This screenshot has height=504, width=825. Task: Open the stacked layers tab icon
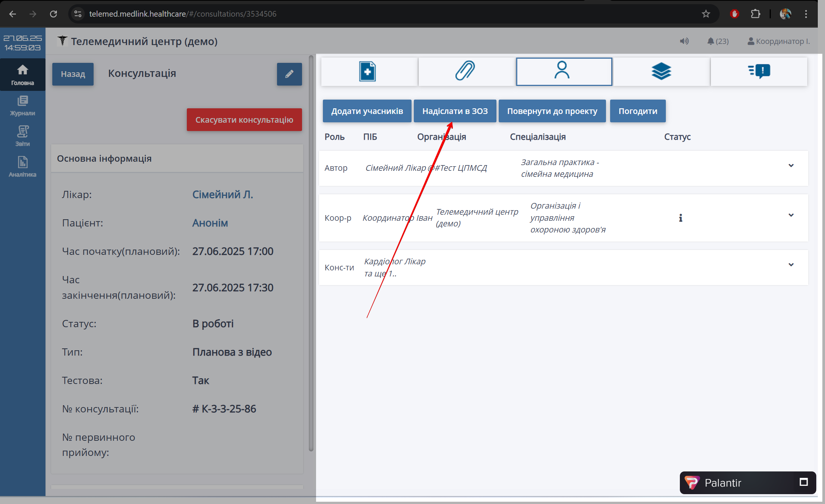pos(661,72)
